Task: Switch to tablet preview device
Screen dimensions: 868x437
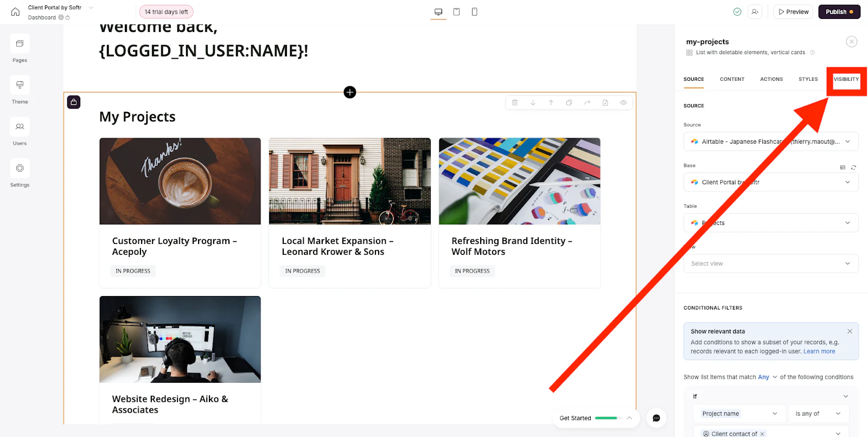Action: tap(457, 12)
